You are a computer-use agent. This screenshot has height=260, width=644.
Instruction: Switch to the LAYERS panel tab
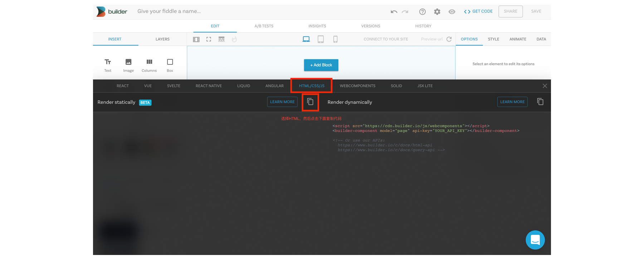pyautogui.click(x=162, y=39)
